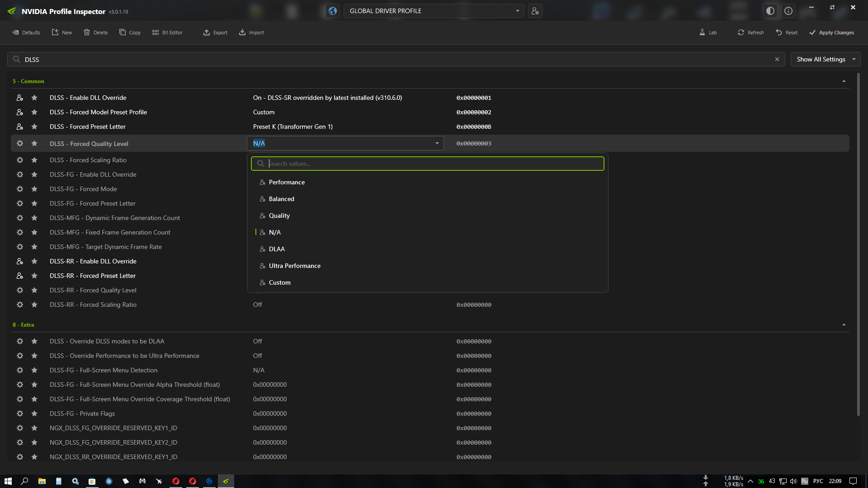The width and height of the screenshot is (868, 488).
Task: Click the user-gear icon right of the profile selector
Action: (x=535, y=11)
